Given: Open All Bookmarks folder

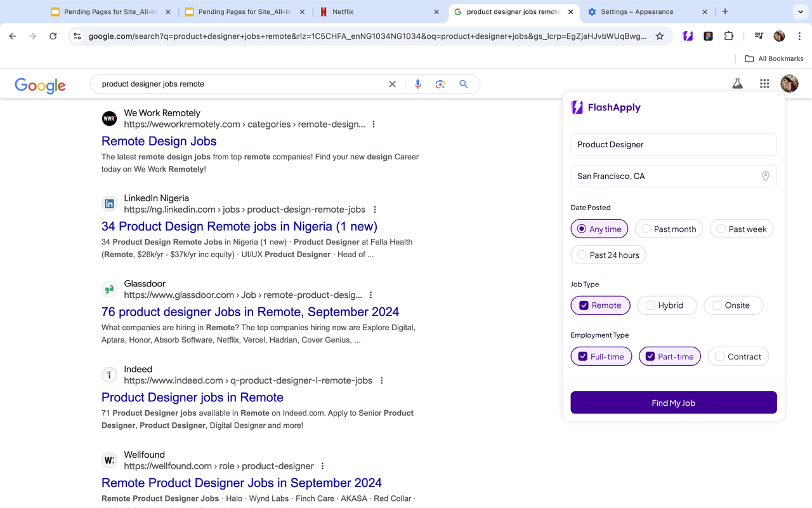Looking at the screenshot, I should point(774,58).
